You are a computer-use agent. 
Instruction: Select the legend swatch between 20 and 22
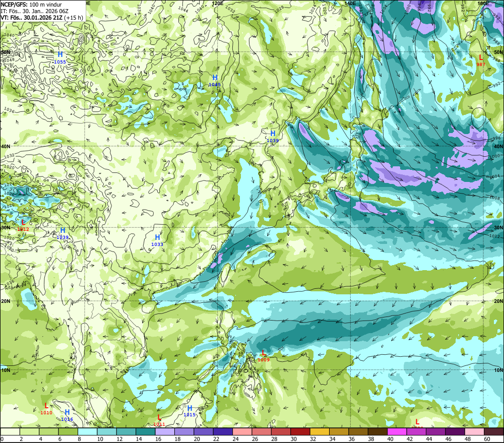pos(204,431)
